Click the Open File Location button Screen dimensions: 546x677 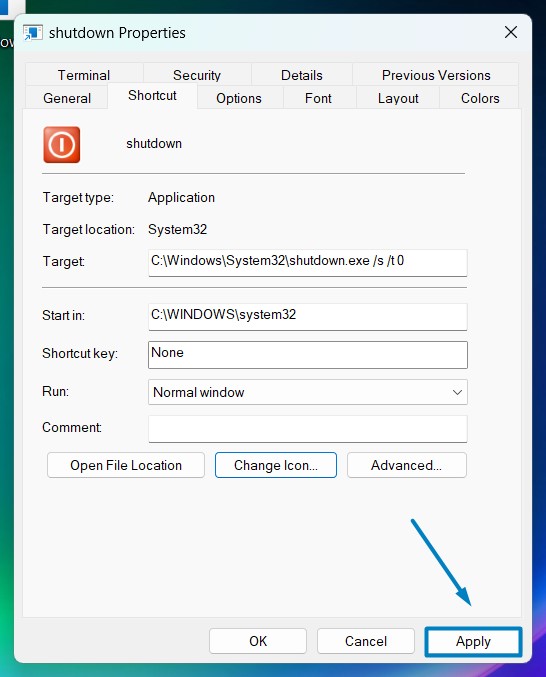[x=126, y=465]
